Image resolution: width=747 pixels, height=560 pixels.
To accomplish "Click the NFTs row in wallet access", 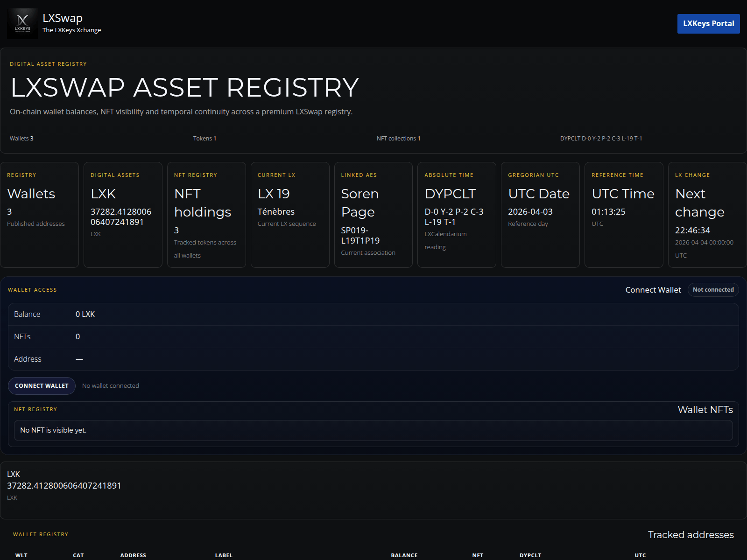I will [373, 337].
